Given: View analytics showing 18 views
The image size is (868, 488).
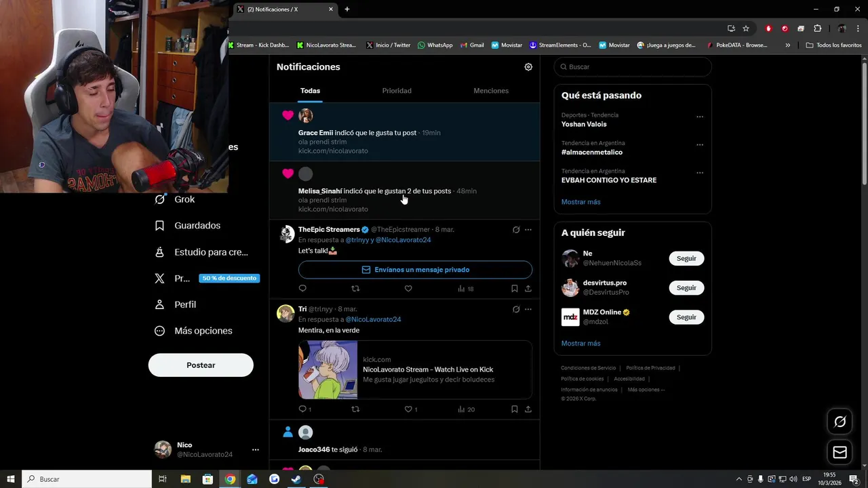Looking at the screenshot, I should [465, 289].
